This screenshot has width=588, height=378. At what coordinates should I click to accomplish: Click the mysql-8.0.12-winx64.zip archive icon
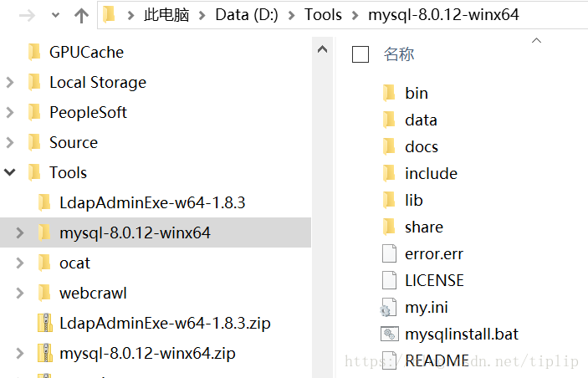pyautogui.click(x=44, y=354)
